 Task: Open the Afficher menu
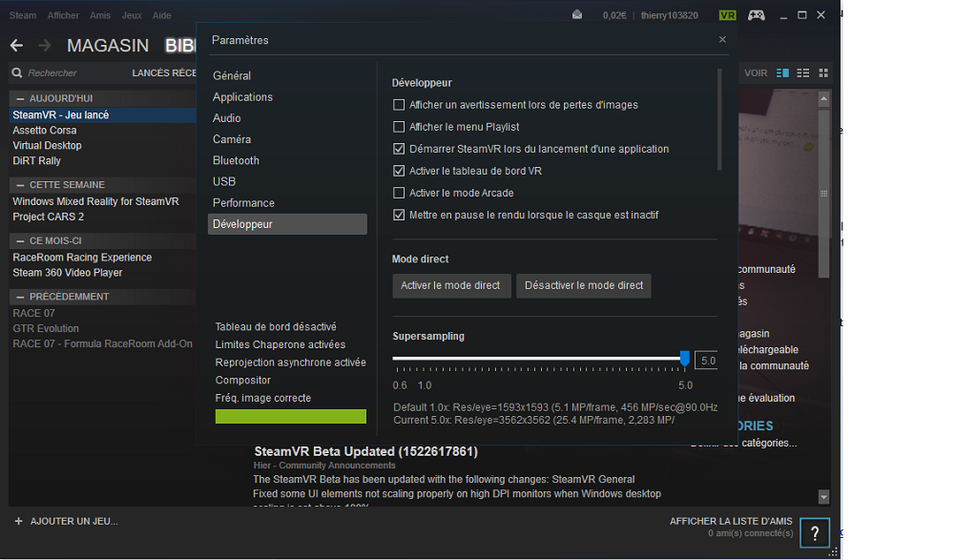coord(63,15)
